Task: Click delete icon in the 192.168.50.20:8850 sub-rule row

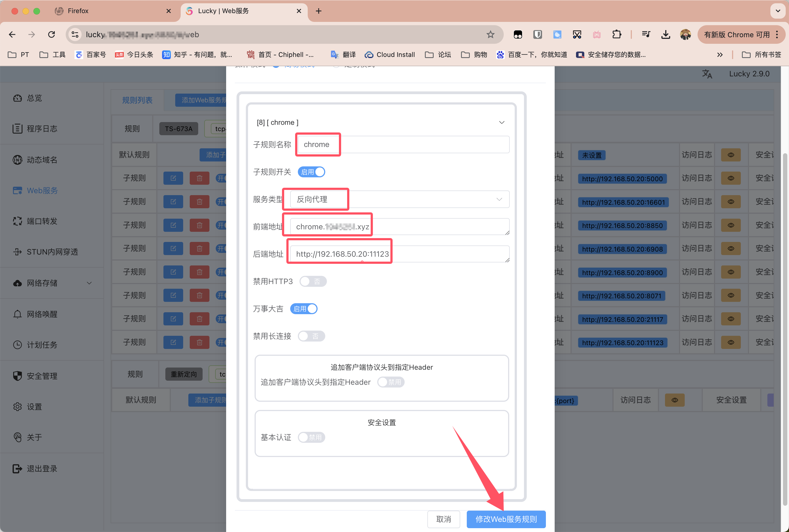Action: coord(200,225)
